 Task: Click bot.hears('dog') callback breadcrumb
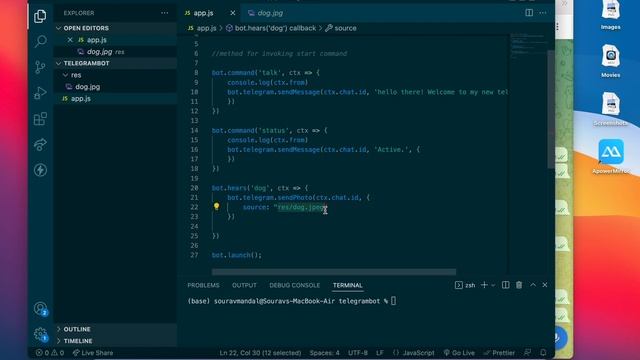(x=271, y=28)
